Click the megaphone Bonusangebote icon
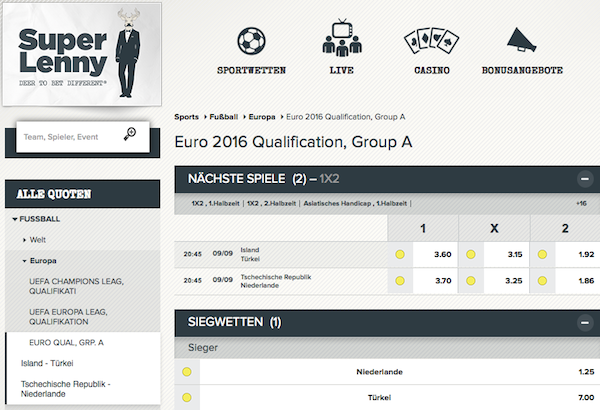600x410 pixels. [522, 39]
